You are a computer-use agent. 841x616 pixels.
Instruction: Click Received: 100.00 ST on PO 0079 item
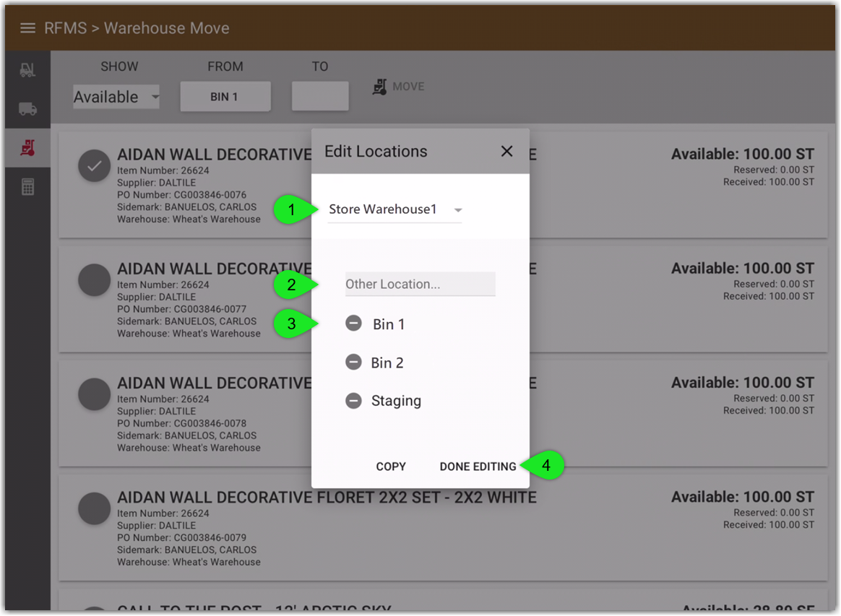point(769,525)
